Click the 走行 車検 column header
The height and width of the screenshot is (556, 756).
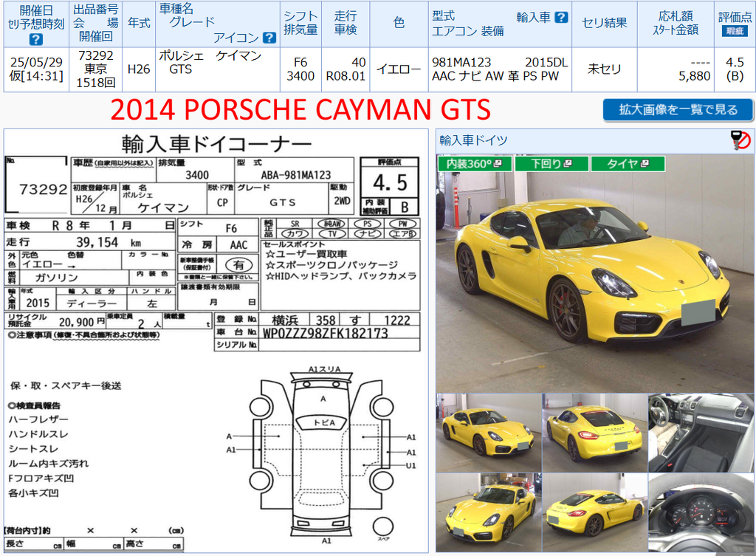tap(346, 23)
